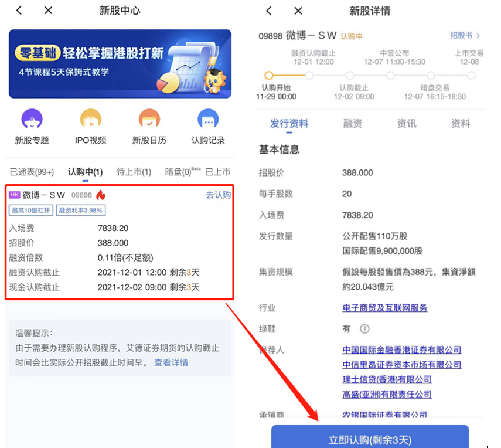This screenshot has height=448, width=501.
Task: Tap the 融资认购截止 timeline node
Action: 309,76
